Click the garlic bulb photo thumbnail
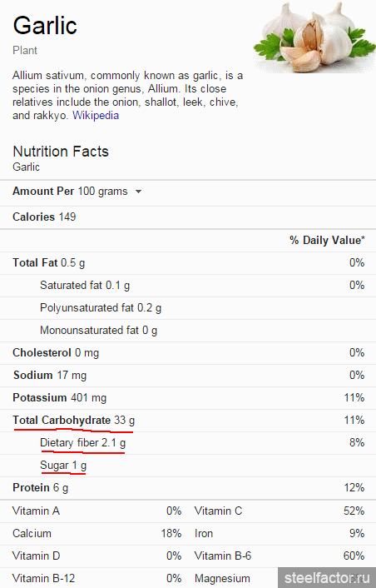The width and height of the screenshot is (376, 588). pos(314,37)
